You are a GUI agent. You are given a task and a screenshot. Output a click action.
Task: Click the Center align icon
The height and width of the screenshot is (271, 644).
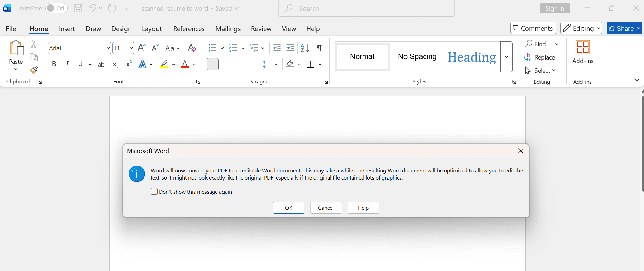(x=226, y=64)
